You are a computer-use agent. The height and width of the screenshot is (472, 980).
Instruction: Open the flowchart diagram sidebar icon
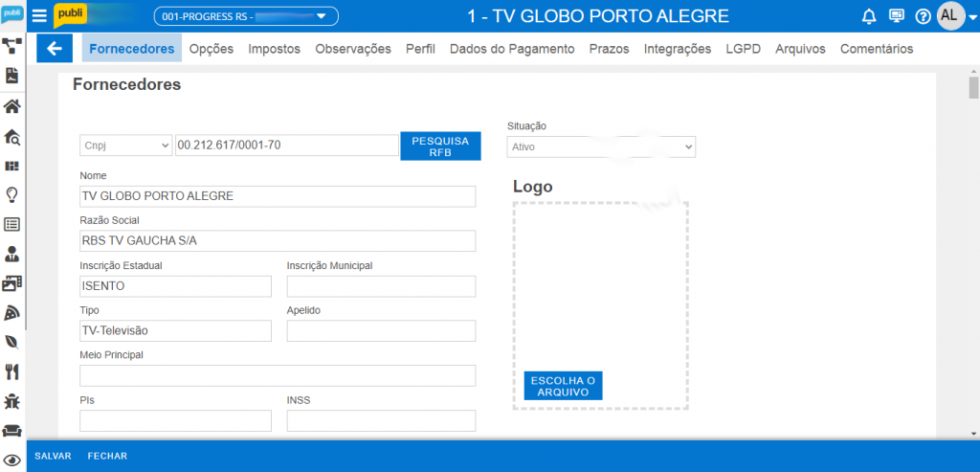coord(12,45)
